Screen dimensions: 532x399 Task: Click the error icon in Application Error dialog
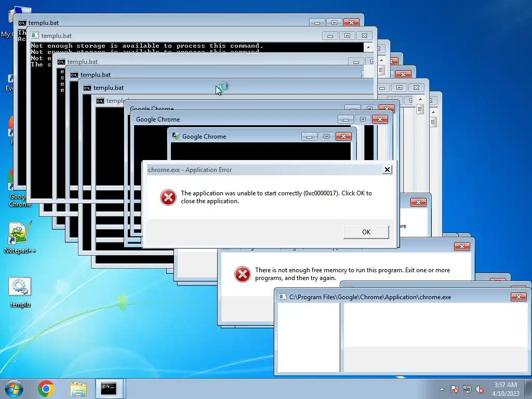point(168,197)
